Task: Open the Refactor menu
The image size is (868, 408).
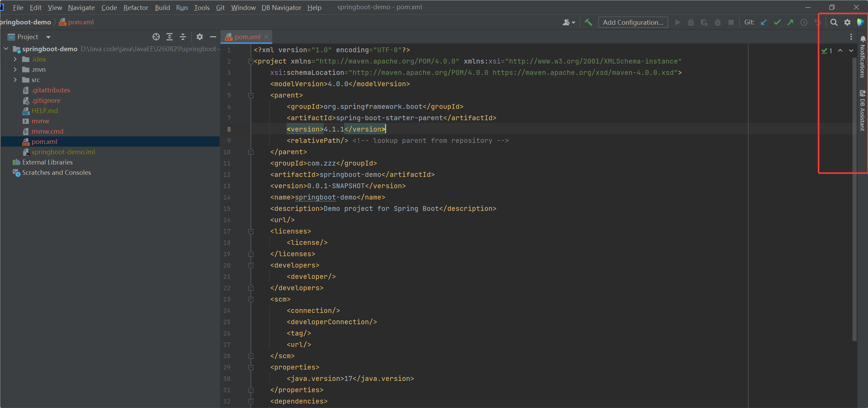Action: pyautogui.click(x=136, y=7)
